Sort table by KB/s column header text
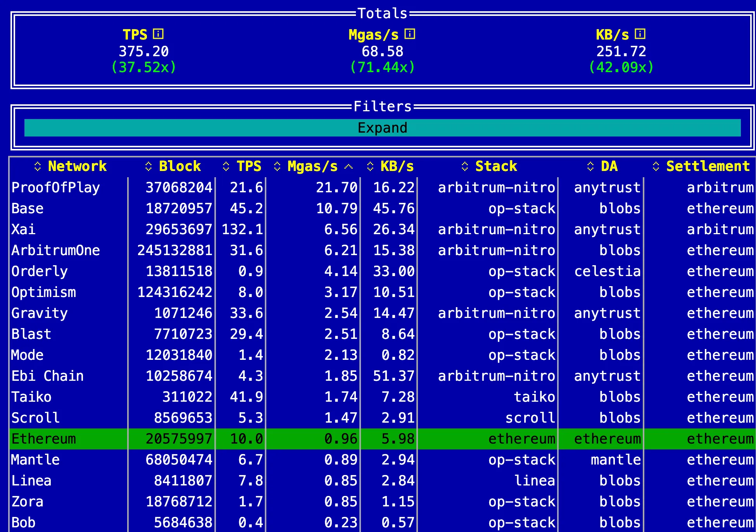Viewport: 756px width, 532px height. click(397, 166)
